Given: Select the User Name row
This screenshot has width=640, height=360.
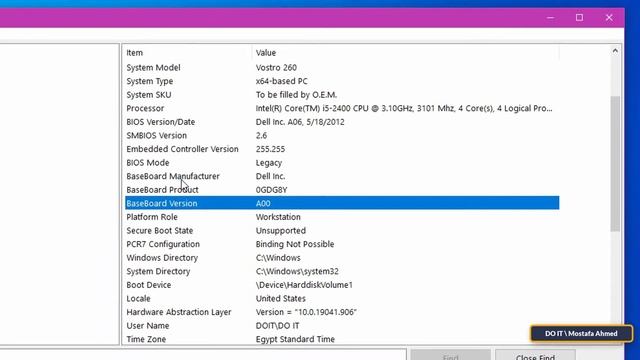Looking at the screenshot, I should tap(342, 325).
